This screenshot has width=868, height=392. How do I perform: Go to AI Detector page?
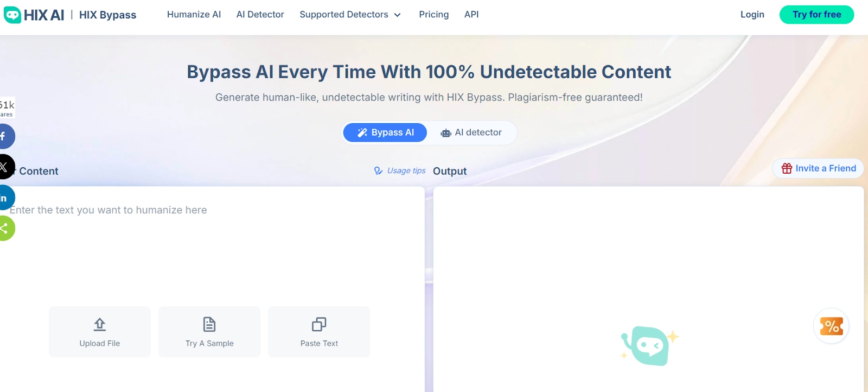pos(260,15)
